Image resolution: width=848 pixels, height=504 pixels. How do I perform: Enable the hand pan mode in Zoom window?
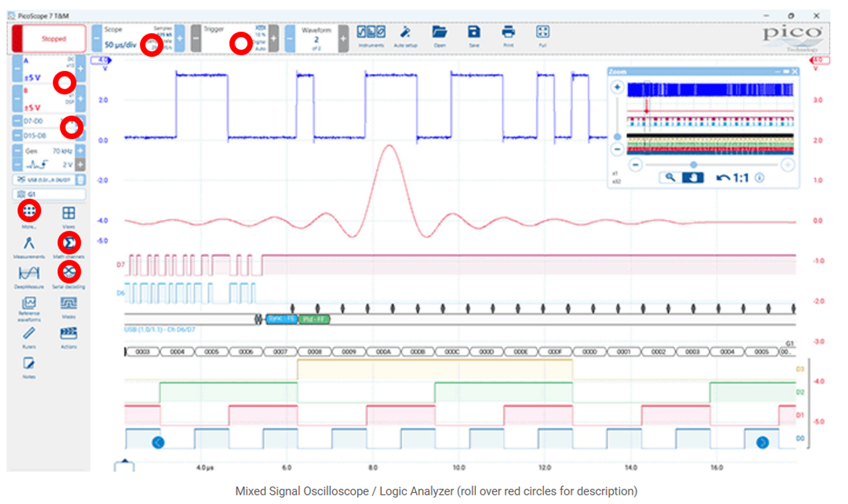click(692, 177)
